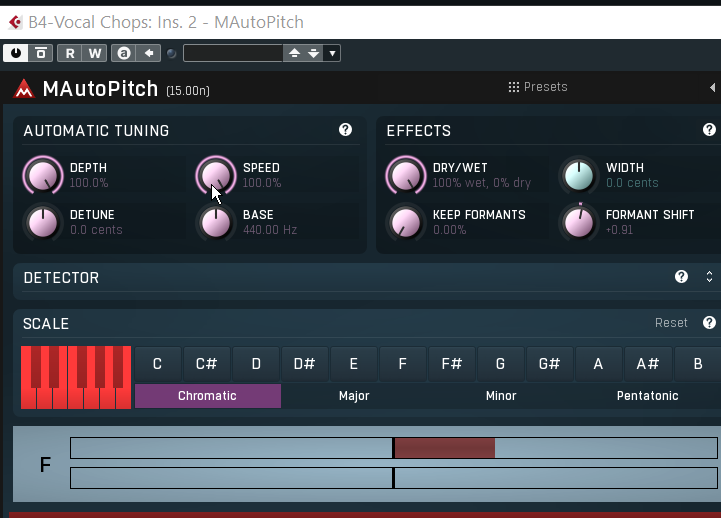Expand the Detector panel
This screenshot has height=518, width=721.
click(709, 277)
